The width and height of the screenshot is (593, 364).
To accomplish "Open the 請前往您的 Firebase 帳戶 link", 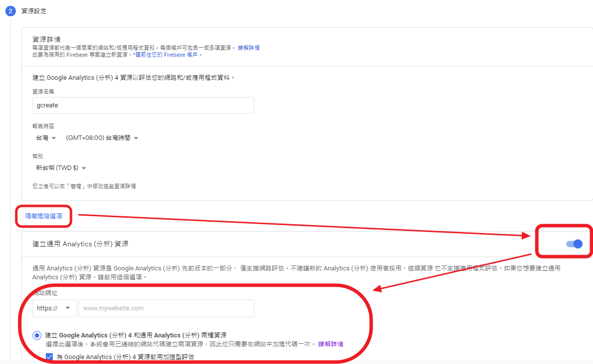I will [166, 55].
